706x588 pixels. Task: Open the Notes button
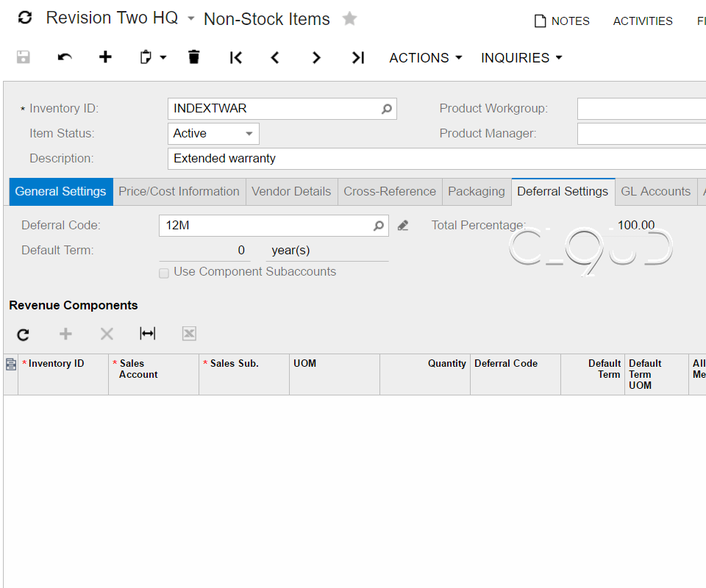(x=563, y=21)
